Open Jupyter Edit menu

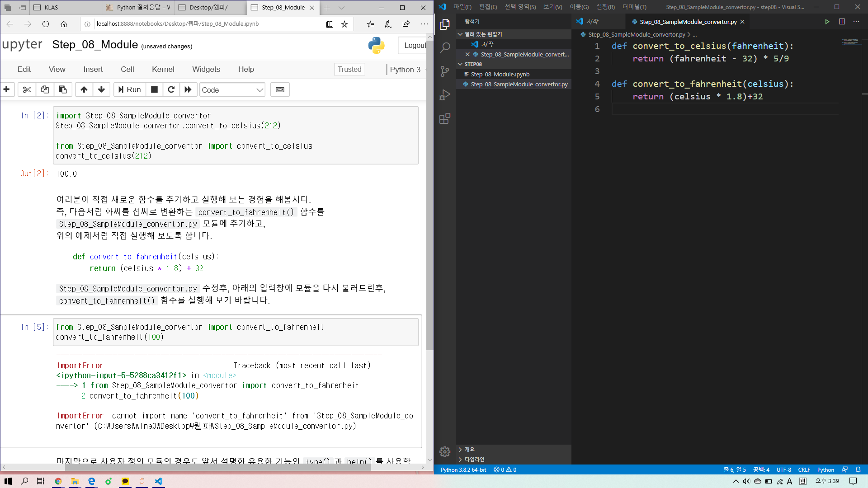(x=24, y=69)
